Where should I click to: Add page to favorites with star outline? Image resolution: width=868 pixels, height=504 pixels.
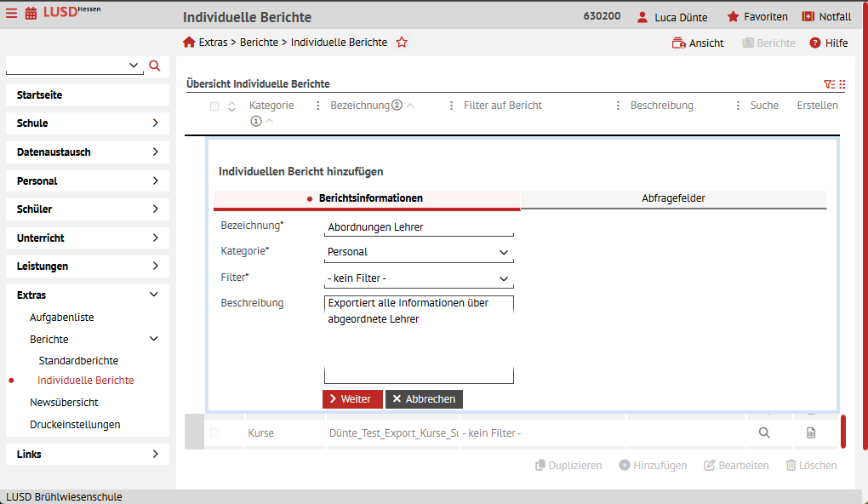pyautogui.click(x=402, y=42)
